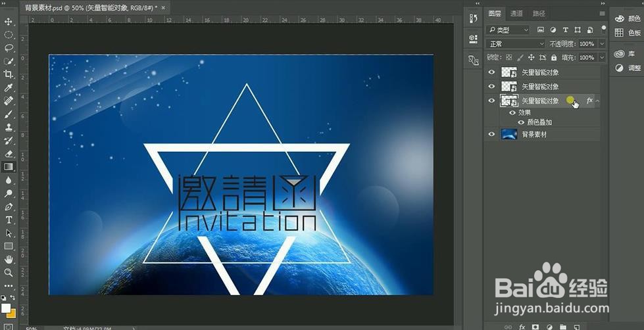Viewport: 644px width, 330px height.
Task: Click the 不透明度 100% value field
Action: click(x=587, y=44)
